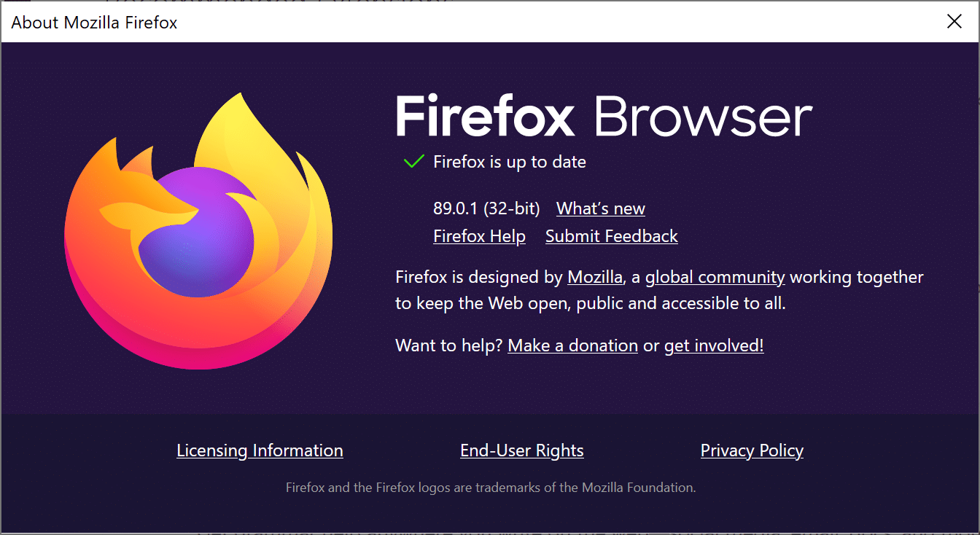Click the Firefox is up to date status
The width and height of the screenshot is (980, 535).
(510, 161)
